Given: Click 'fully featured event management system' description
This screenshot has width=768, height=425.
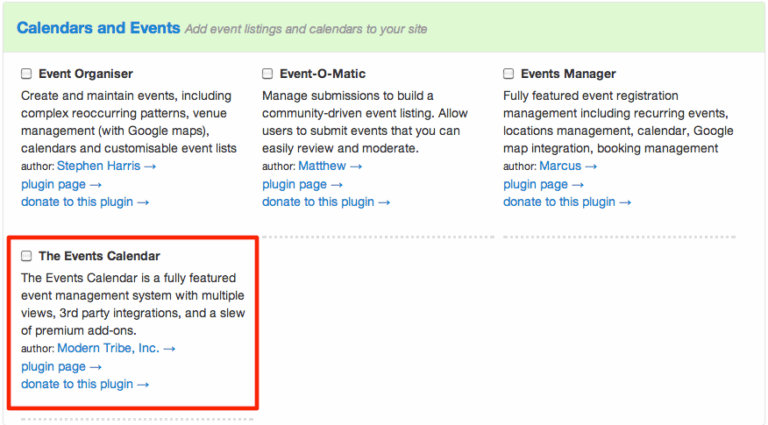Looking at the screenshot, I should click(x=133, y=304).
